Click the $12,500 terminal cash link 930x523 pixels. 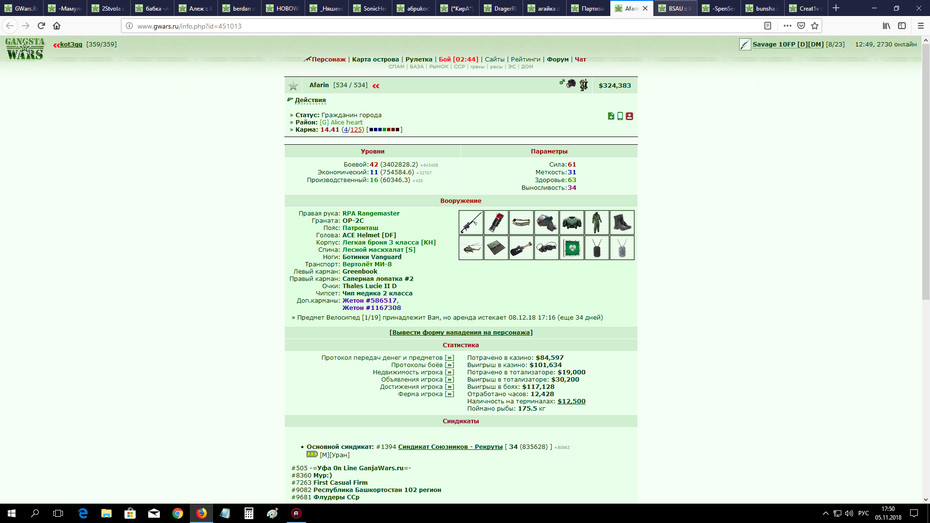[571, 401]
